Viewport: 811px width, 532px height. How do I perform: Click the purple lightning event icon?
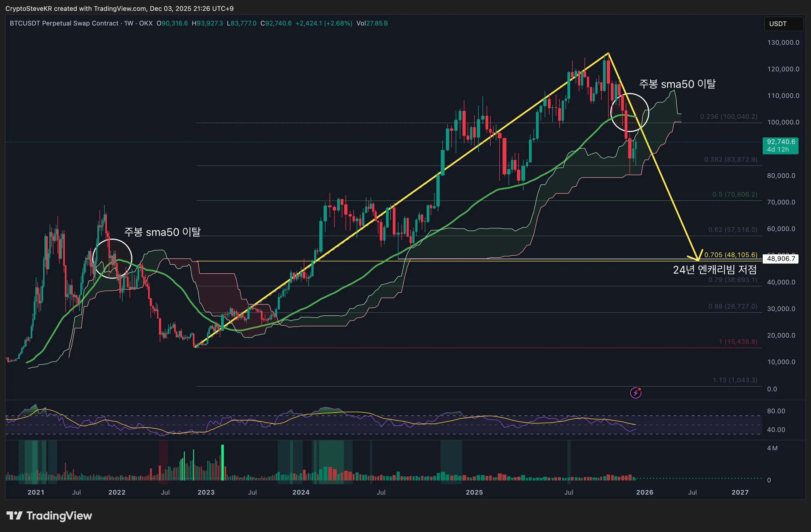click(x=636, y=393)
